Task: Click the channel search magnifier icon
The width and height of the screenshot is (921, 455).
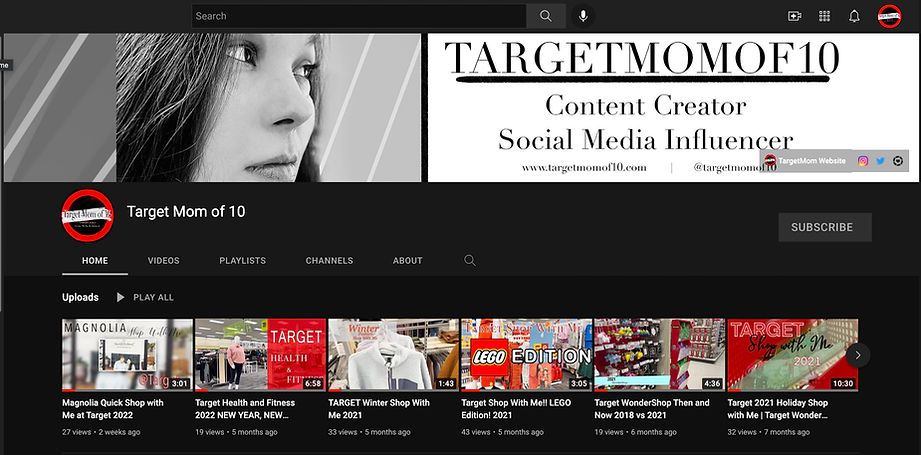Action: tap(469, 261)
